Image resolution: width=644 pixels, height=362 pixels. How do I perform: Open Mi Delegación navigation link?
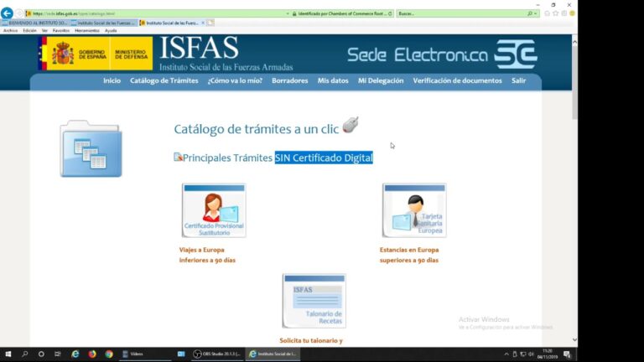pyautogui.click(x=381, y=80)
